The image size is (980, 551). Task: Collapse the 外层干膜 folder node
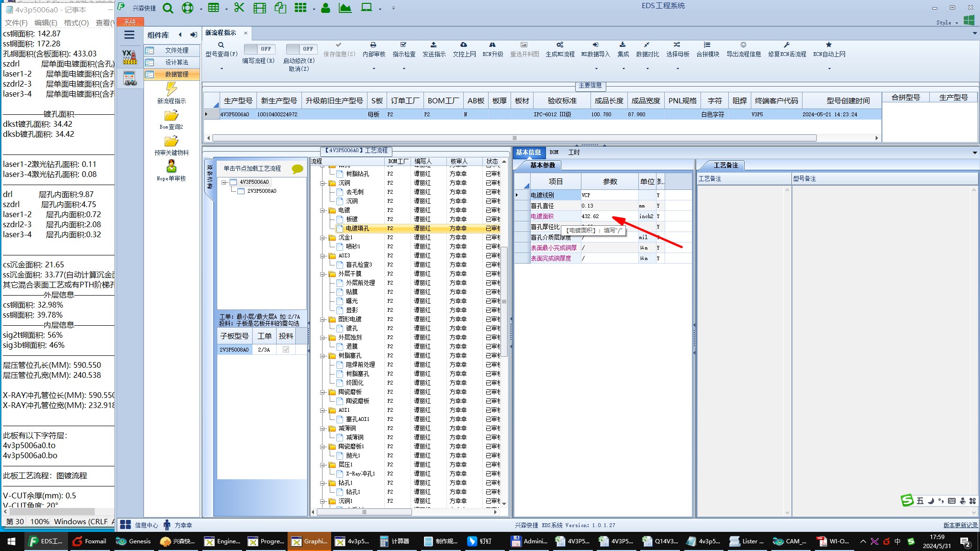323,274
